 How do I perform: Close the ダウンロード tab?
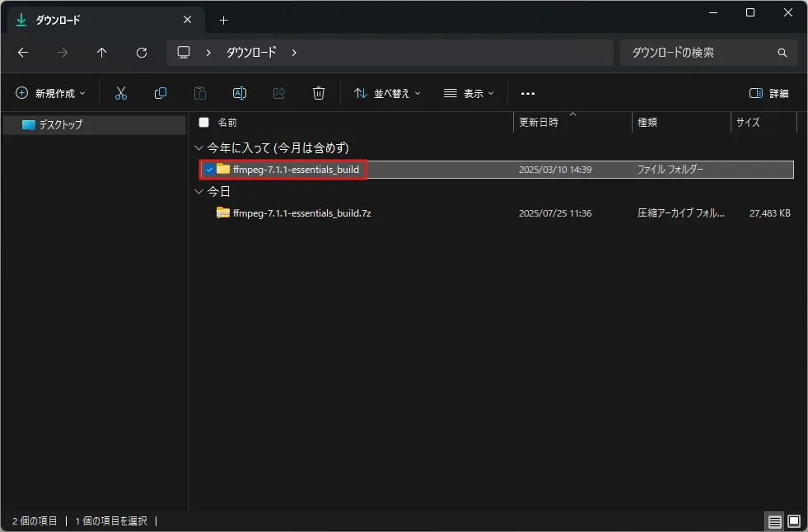[x=188, y=20]
